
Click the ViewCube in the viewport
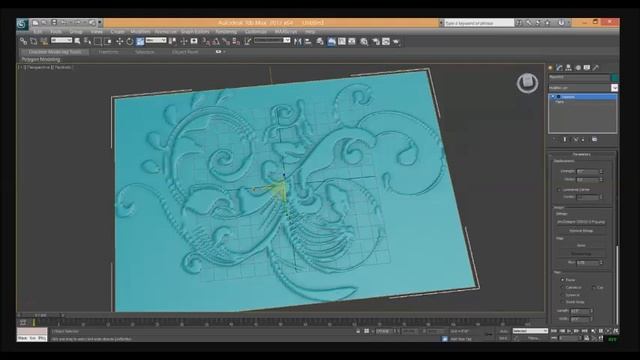[527, 83]
